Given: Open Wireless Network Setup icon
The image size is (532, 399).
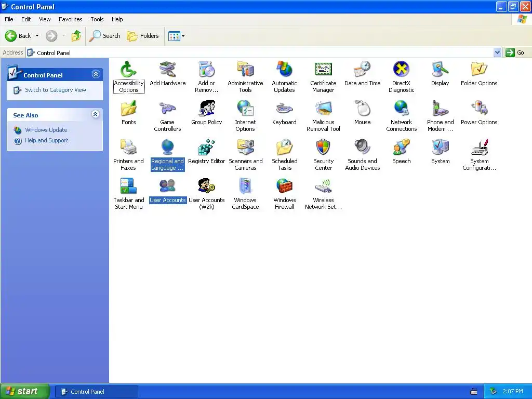Looking at the screenshot, I should 323,187.
